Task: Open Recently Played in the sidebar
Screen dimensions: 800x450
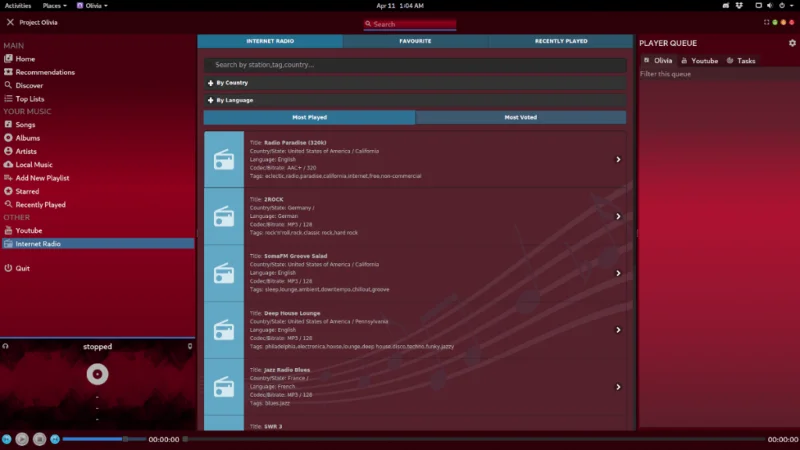Action: pos(35,204)
